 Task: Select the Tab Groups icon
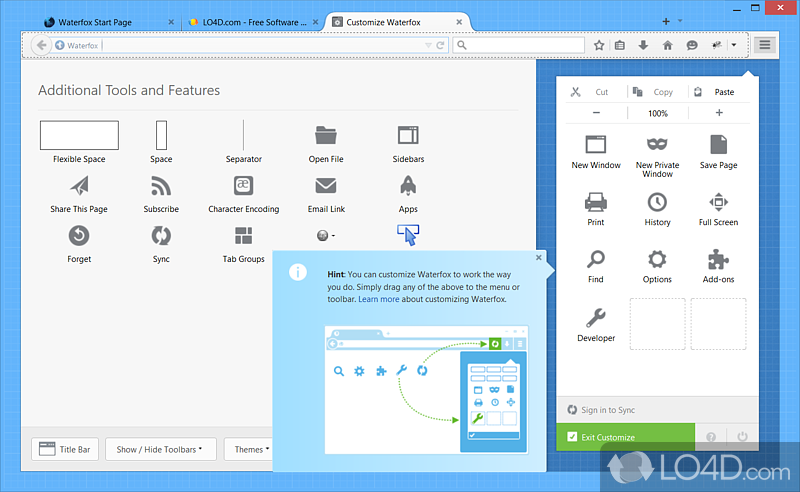(x=243, y=236)
